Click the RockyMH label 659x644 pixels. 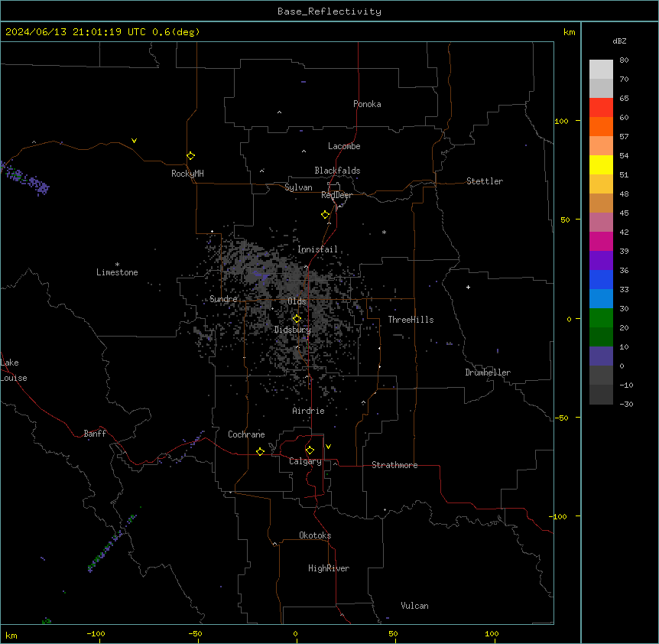(187, 174)
